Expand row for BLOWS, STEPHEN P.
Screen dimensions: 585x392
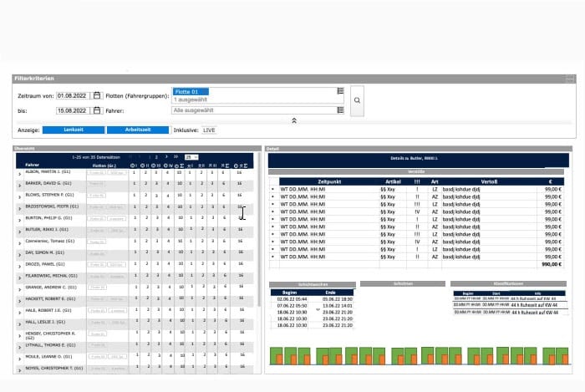pyautogui.click(x=20, y=197)
